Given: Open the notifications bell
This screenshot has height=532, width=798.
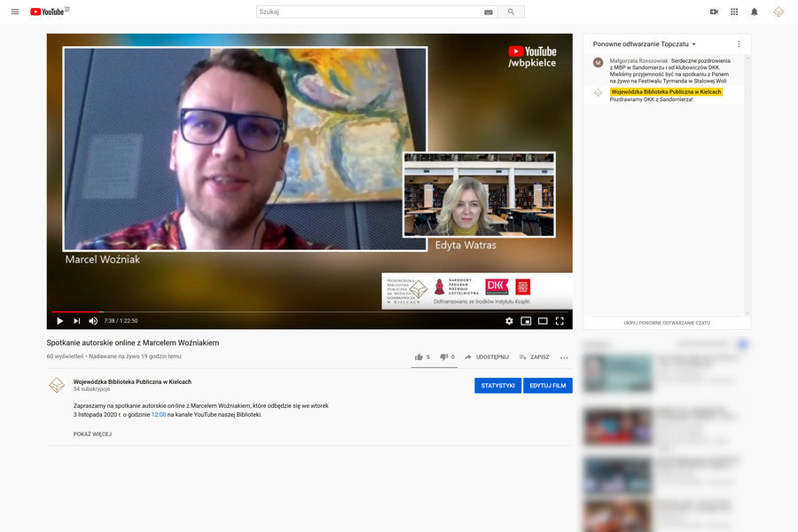Looking at the screenshot, I should (755, 12).
